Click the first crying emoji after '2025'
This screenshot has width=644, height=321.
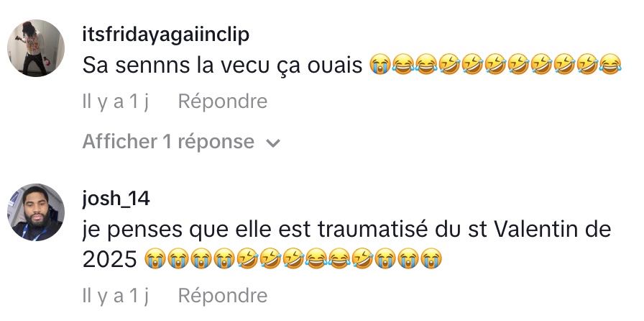(156, 259)
